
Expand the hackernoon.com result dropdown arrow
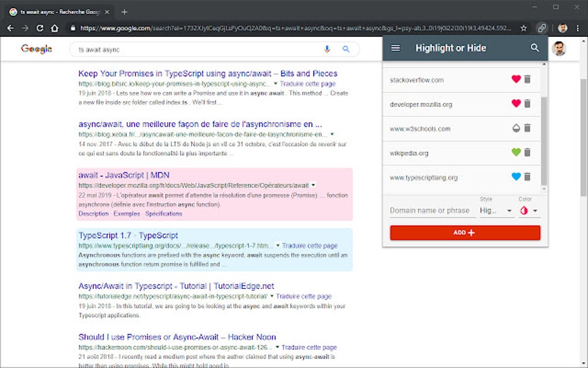coord(277,347)
